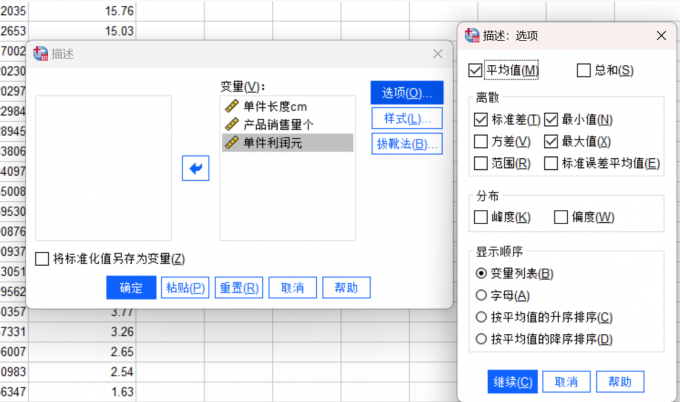This screenshot has width=680, height=402.
Task: Click the empty source variable list box
Action: [104, 168]
